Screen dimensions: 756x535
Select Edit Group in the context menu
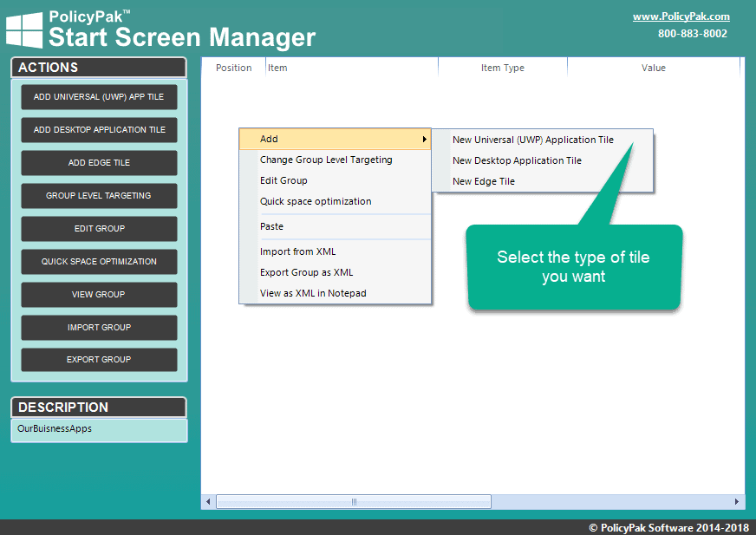pos(335,180)
